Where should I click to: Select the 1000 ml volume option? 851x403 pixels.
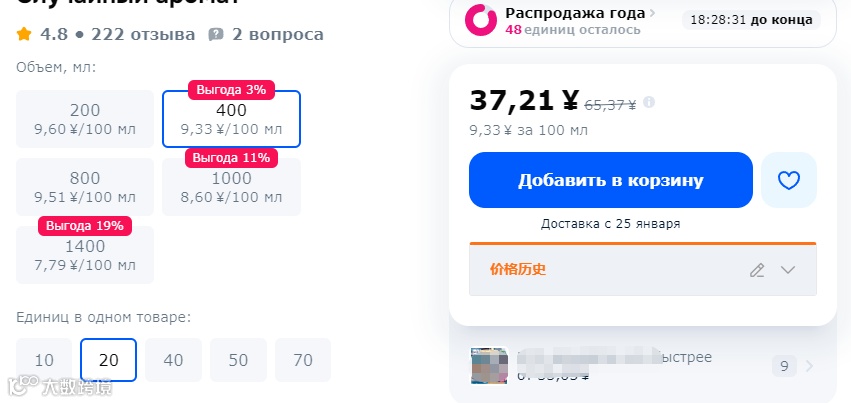coord(231,187)
